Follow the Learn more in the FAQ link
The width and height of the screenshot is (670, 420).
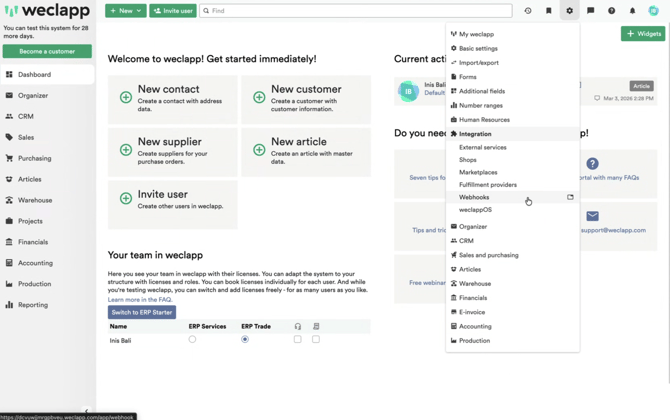tap(140, 300)
